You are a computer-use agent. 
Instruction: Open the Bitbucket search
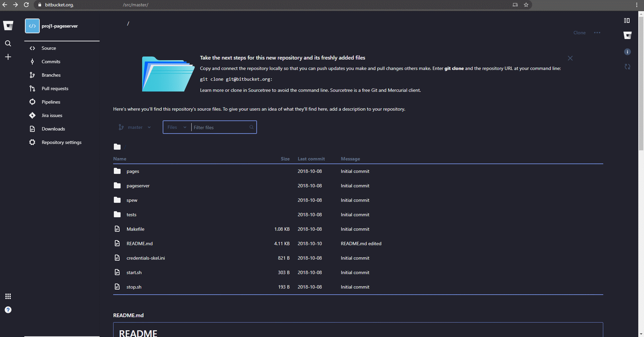[8, 43]
